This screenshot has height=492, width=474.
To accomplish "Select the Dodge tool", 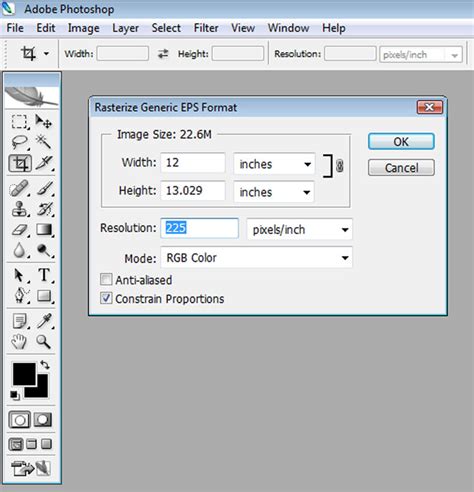I will 44,250.
